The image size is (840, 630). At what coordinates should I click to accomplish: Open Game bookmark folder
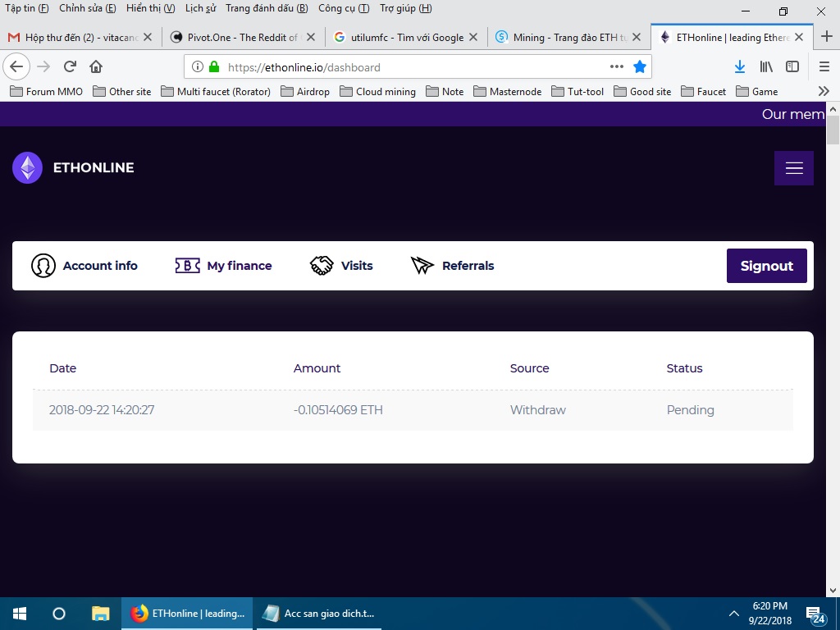coord(756,92)
